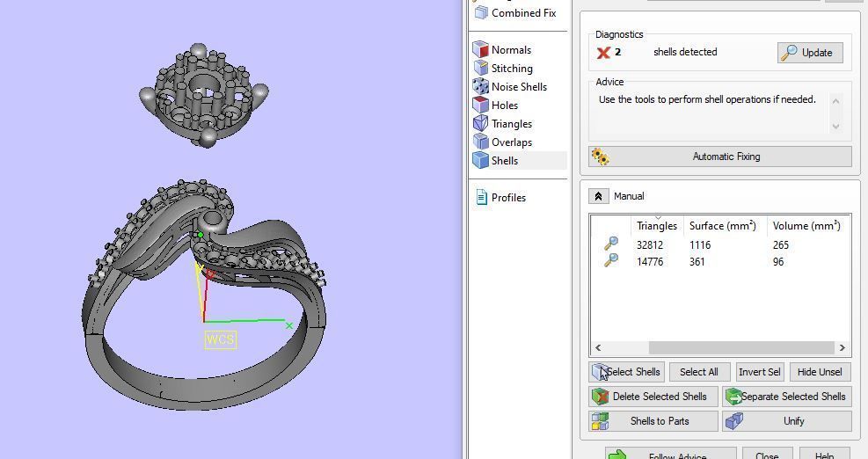The height and width of the screenshot is (459, 868).
Task: Separate Selected Shells
Action: point(786,397)
